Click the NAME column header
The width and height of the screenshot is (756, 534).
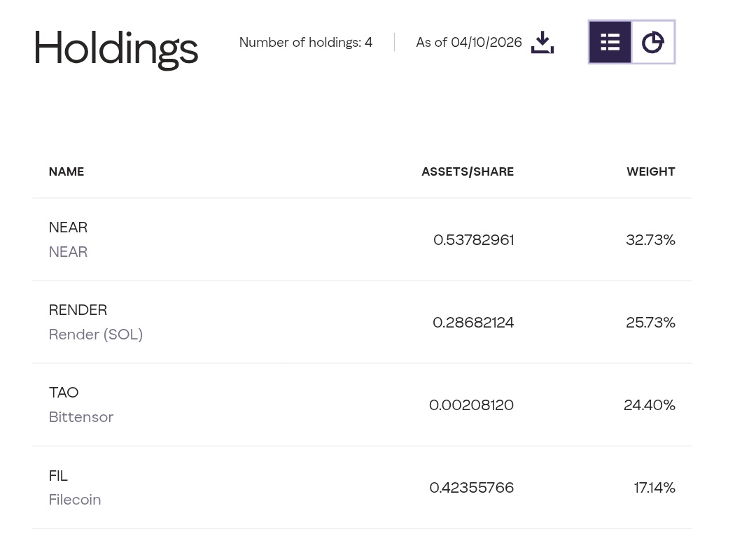[x=66, y=171]
